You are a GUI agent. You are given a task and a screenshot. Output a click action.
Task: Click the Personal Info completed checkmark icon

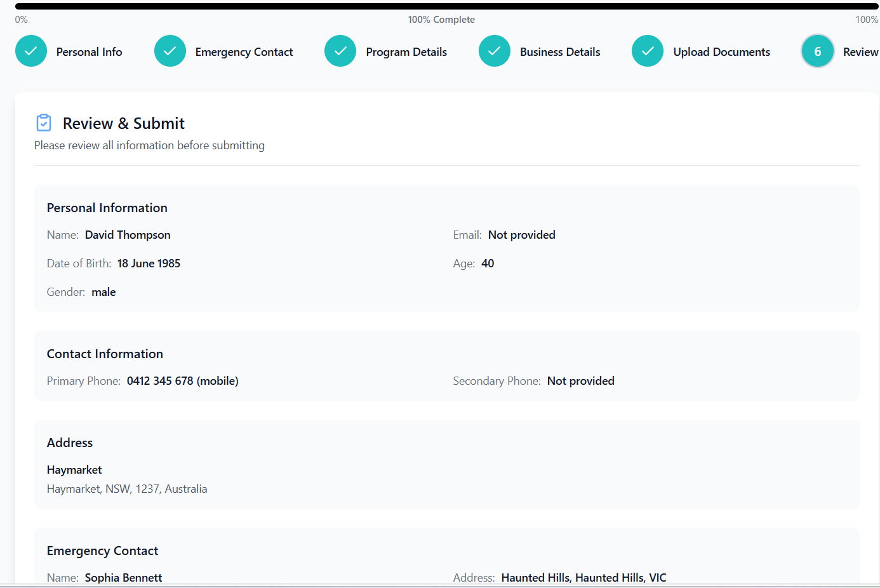[31, 51]
